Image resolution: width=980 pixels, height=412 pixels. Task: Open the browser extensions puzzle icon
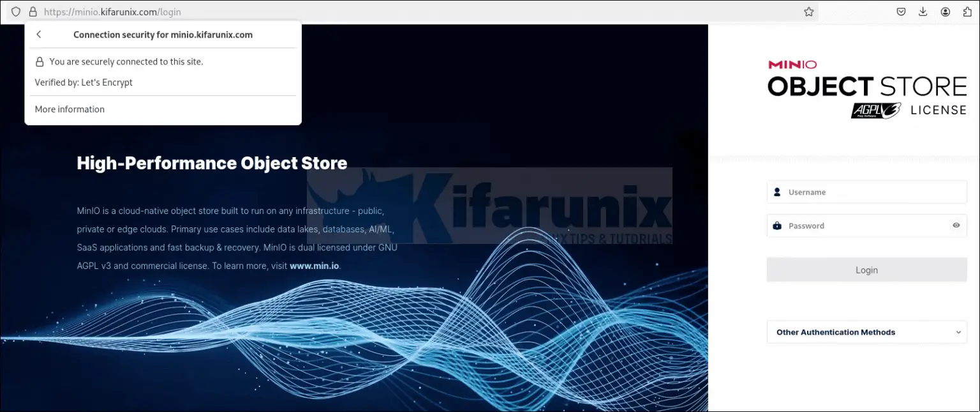pos(967,11)
